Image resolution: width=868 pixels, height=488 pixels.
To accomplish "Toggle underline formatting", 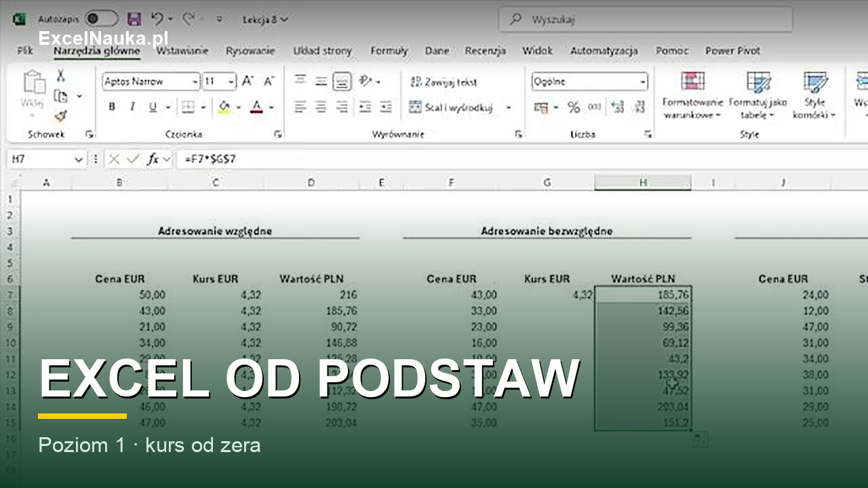I will [153, 107].
